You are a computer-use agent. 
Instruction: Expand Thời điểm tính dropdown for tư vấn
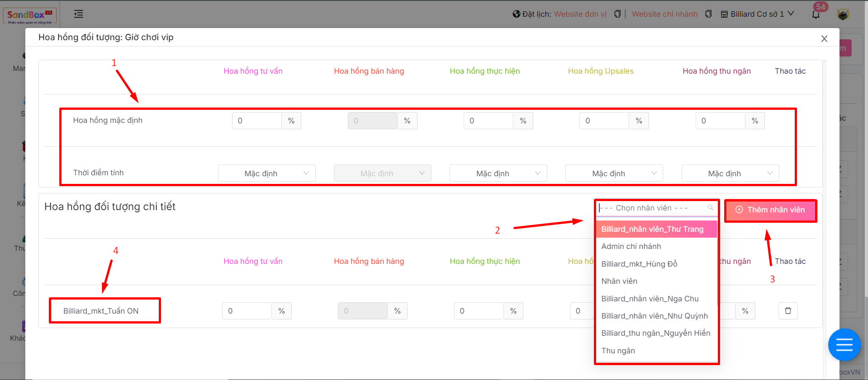click(x=267, y=174)
